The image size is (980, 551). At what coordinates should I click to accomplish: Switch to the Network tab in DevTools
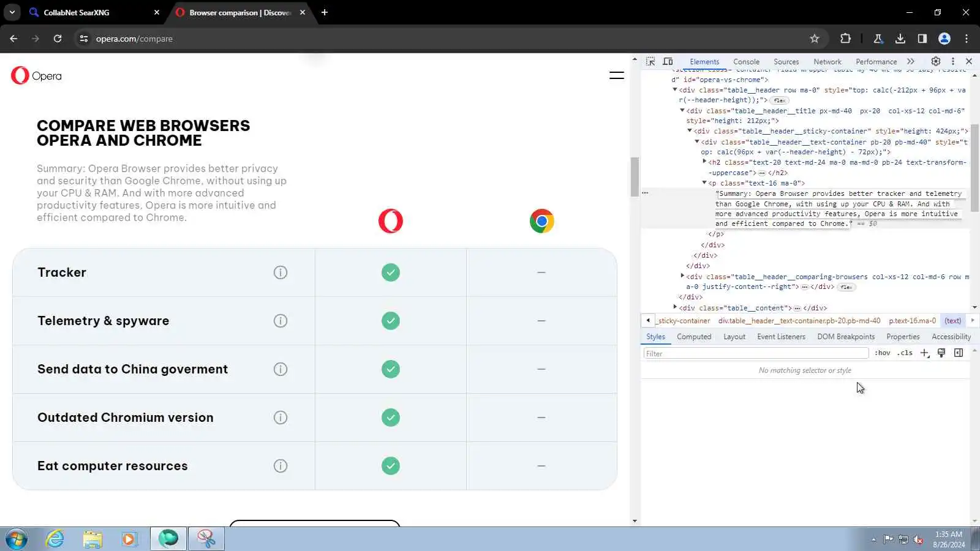pyautogui.click(x=827, y=62)
